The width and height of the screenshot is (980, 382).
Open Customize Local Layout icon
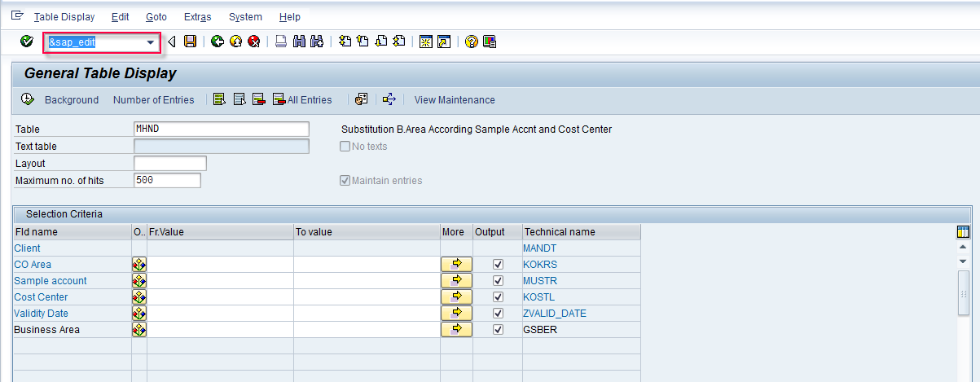[490, 42]
